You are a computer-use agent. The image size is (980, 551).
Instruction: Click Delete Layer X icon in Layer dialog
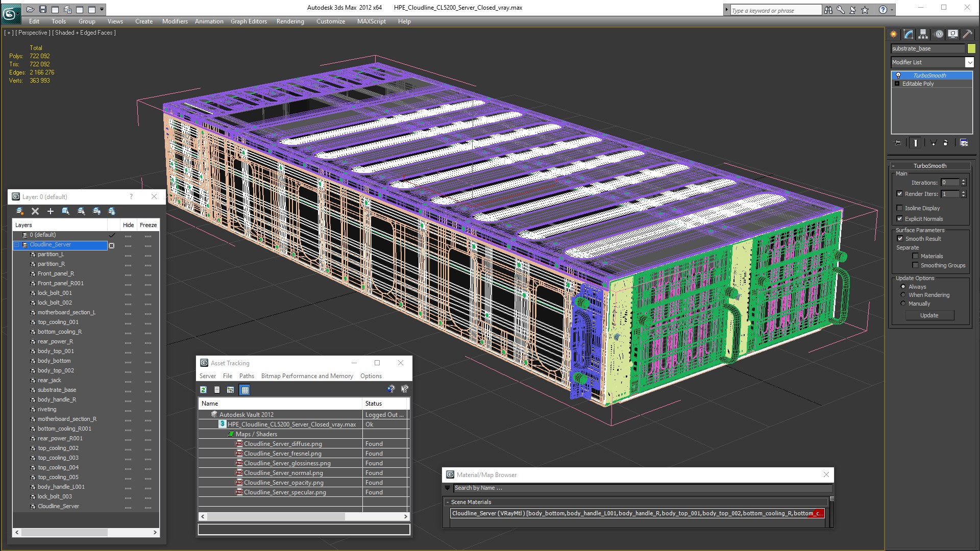(x=35, y=211)
